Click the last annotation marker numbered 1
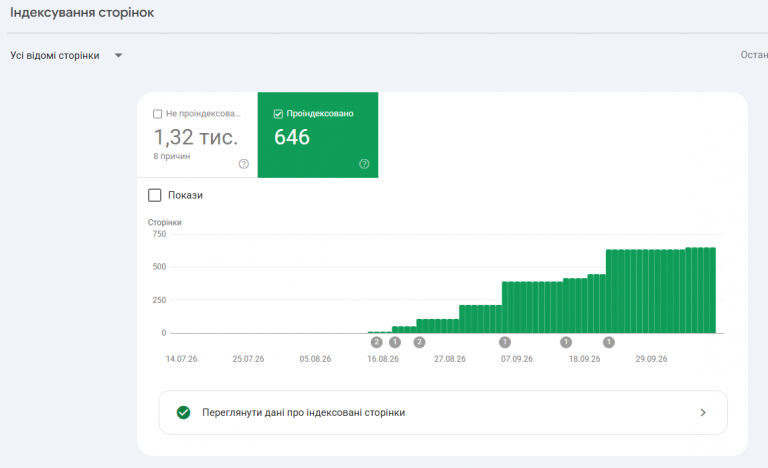The image size is (768, 468). pyautogui.click(x=608, y=342)
